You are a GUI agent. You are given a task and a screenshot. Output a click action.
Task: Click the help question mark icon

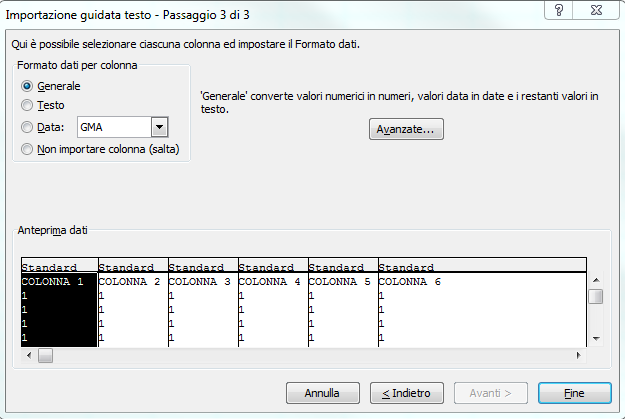tap(559, 10)
